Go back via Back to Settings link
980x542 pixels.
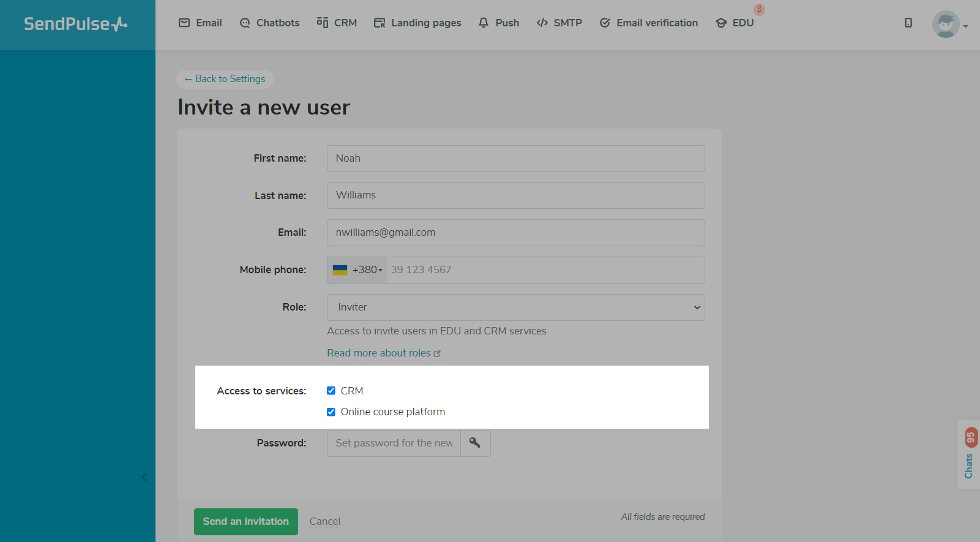[225, 79]
